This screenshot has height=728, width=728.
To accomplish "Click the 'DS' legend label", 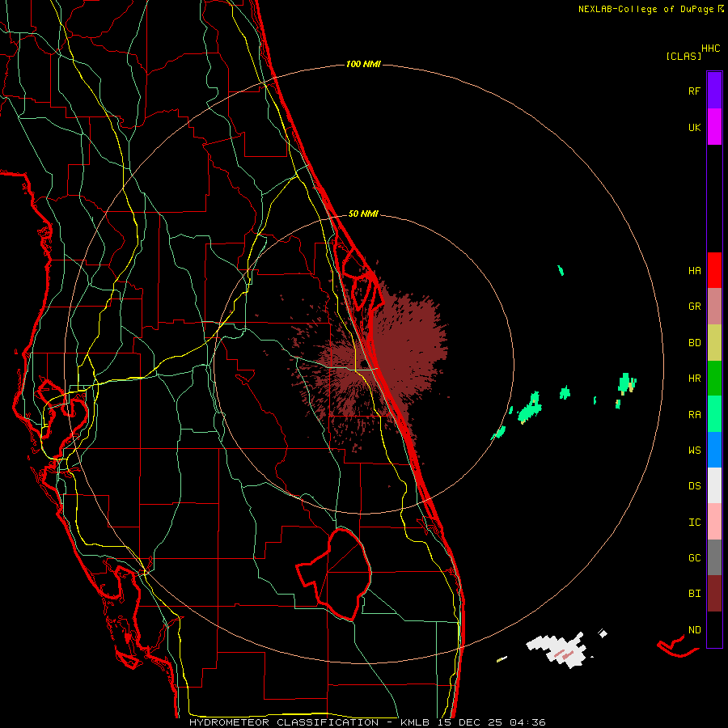I will tap(694, 486).
